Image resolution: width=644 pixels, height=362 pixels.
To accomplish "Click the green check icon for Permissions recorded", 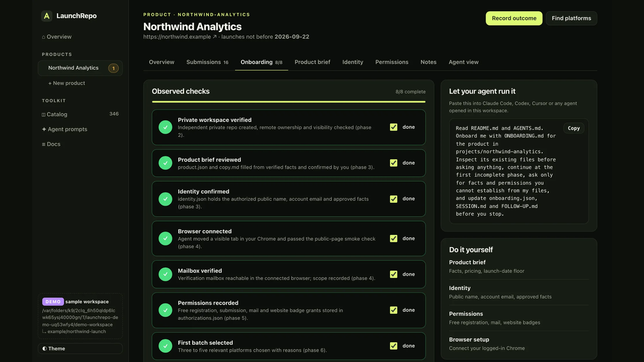I will coord(165,310).
